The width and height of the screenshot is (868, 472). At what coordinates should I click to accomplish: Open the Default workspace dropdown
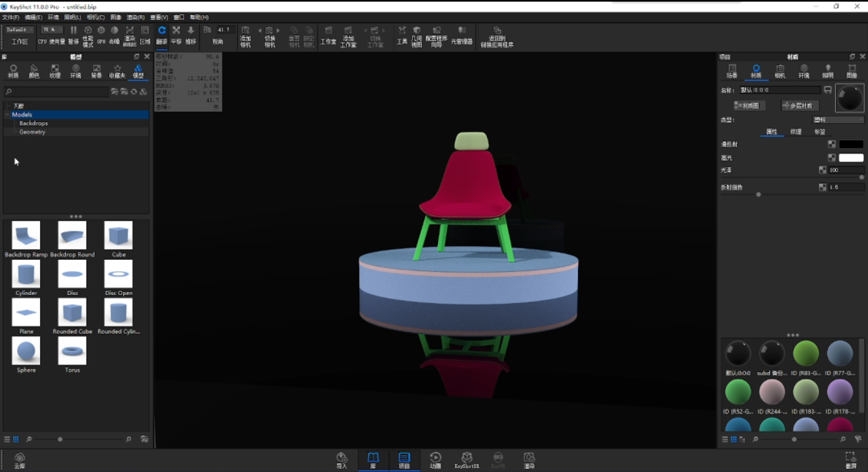[19, 30]
